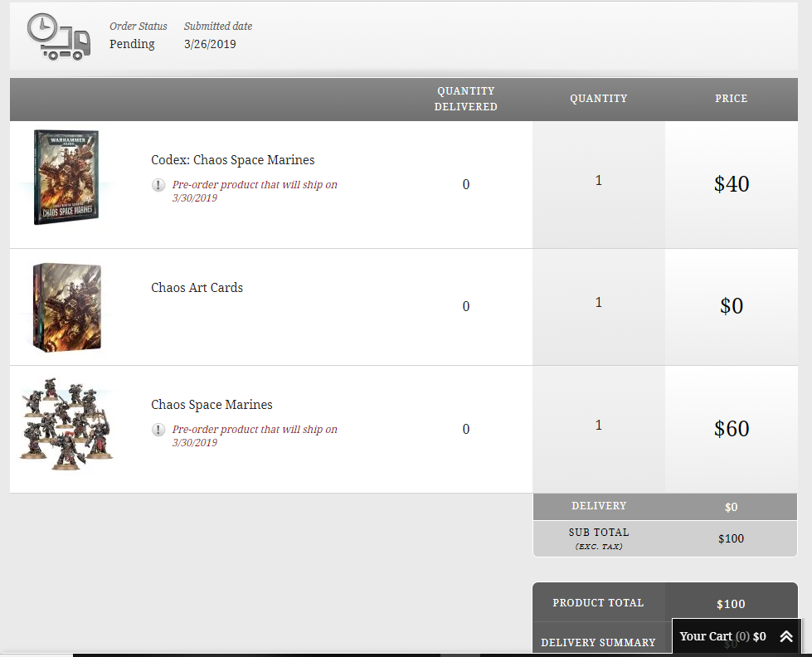
Task: Click the Delivery Summary label
Action: click(x=598, y=642)
